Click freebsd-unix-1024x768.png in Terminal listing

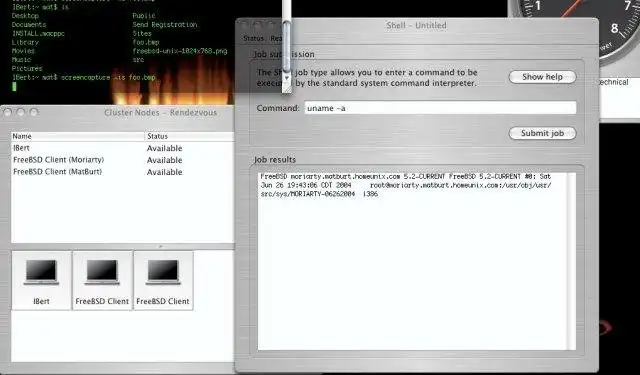click(180, 51)
